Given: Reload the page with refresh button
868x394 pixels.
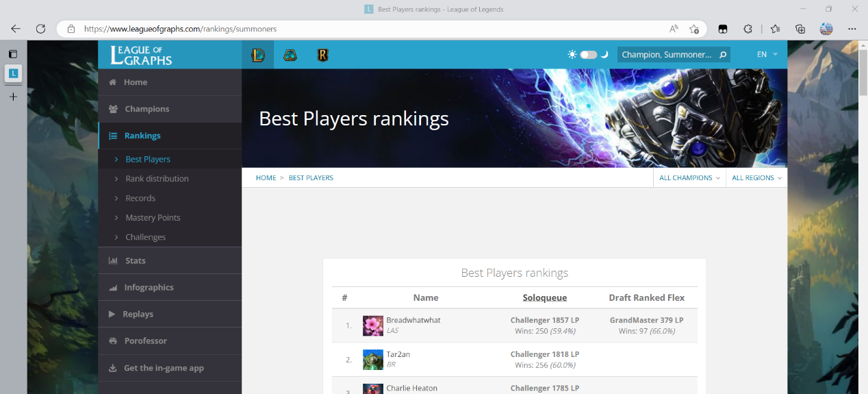Looking at the screenshot, I should point(40,29).
